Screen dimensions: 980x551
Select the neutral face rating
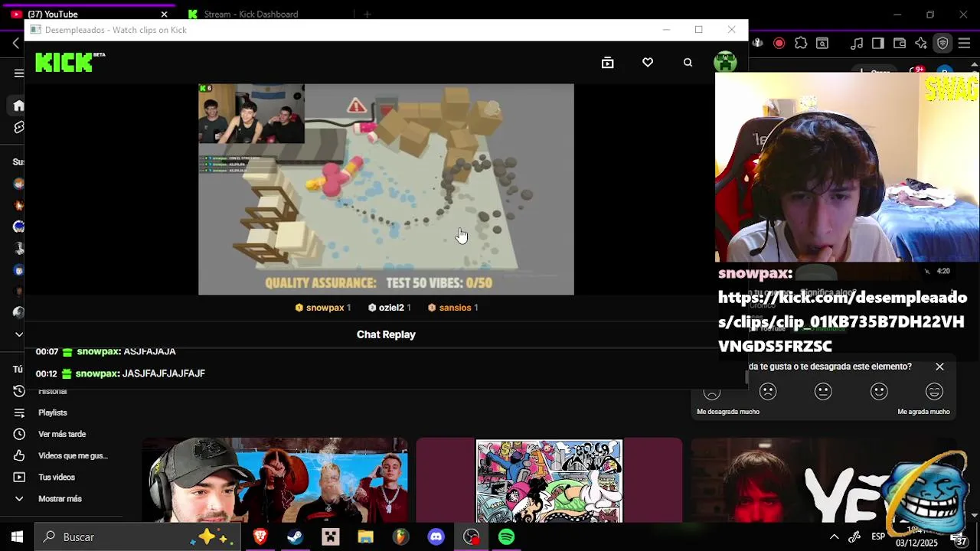[x=823, y=392]
